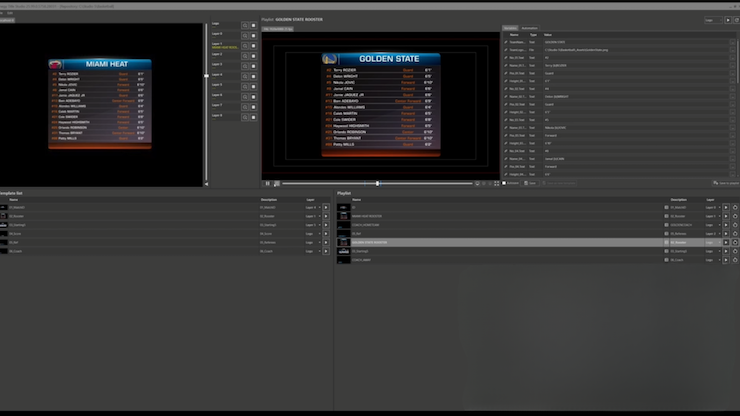Open Layer dropdown for MIAMI HEAT ROSTER item

pyautogui.click(x=711, y=216)
